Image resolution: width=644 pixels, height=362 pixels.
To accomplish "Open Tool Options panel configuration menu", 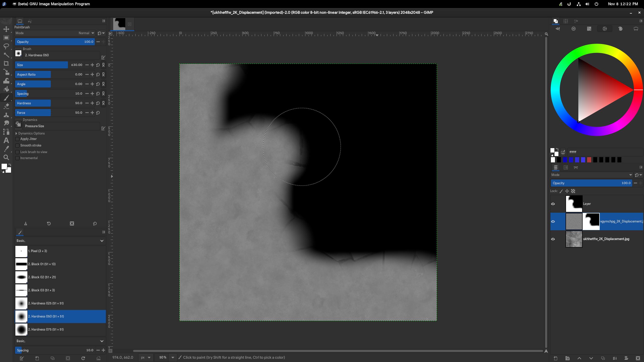I will (x=104, y=21).
